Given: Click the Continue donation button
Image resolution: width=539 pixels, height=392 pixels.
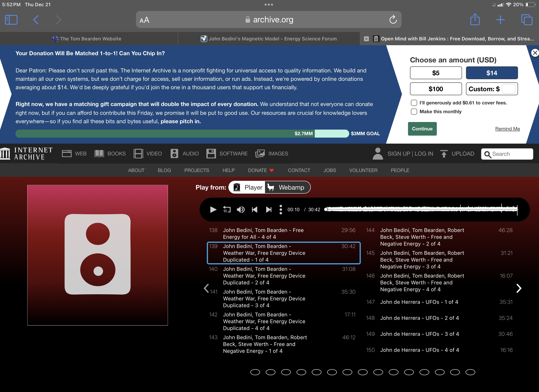Looking at the screenshot, I should point(422,129).
